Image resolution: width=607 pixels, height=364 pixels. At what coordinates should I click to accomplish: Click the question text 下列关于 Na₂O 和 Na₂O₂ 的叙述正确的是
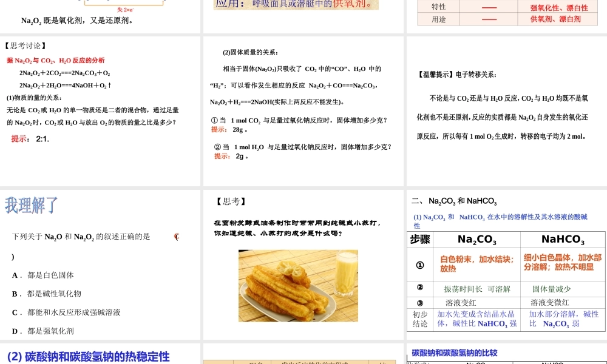(81, 237)
